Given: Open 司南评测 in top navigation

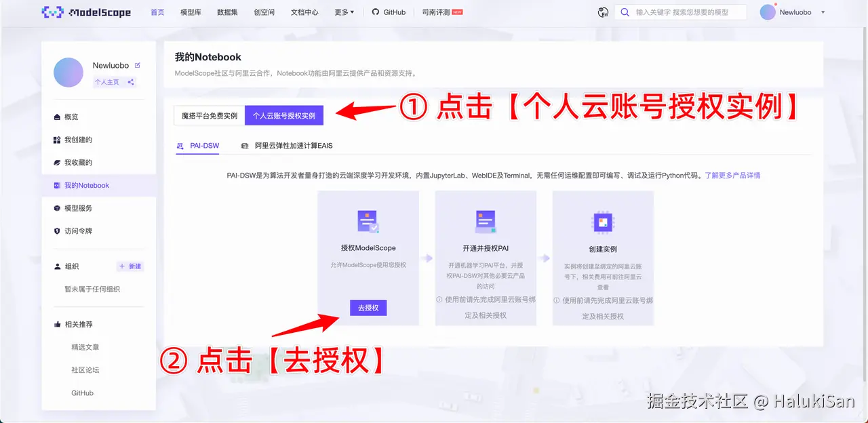Looking at the screenshot, I should click(442, 12).
